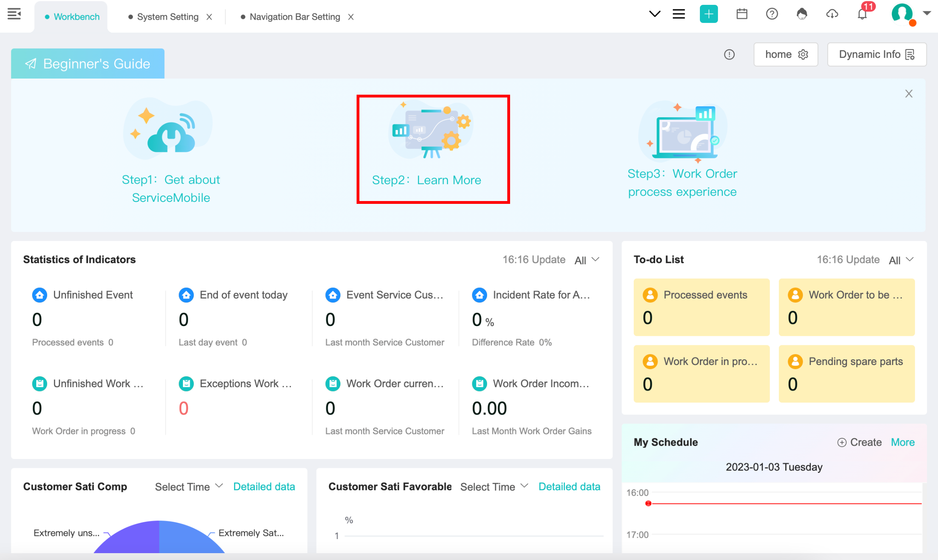Open help question mark icon
938x560 pixels.
coord(772,14)
